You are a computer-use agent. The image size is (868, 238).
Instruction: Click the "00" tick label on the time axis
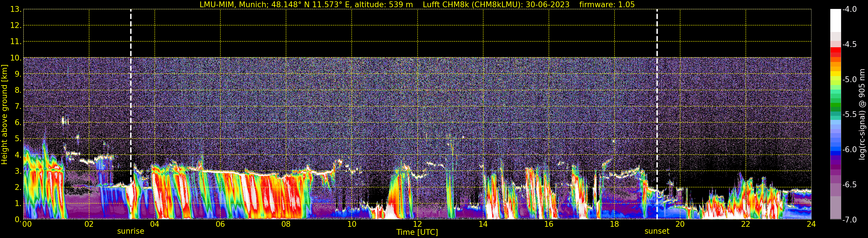tap(27, 224)
